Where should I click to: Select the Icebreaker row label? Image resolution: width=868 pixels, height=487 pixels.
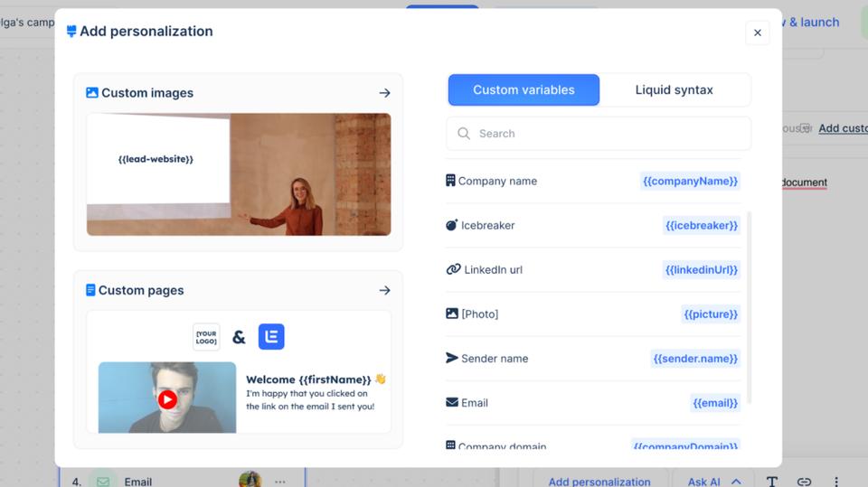click(487, 225)
